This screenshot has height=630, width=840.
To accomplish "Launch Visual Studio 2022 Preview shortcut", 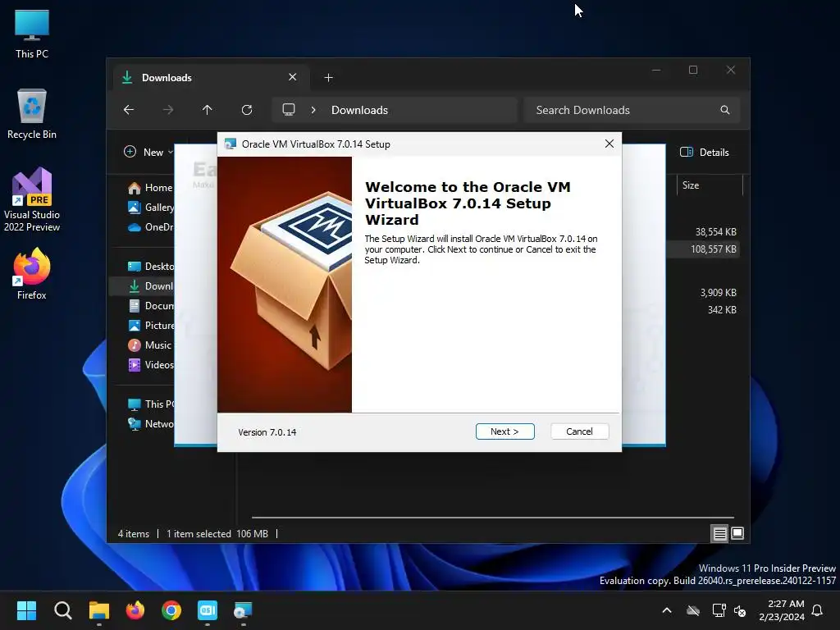I will tap(32, 199).
